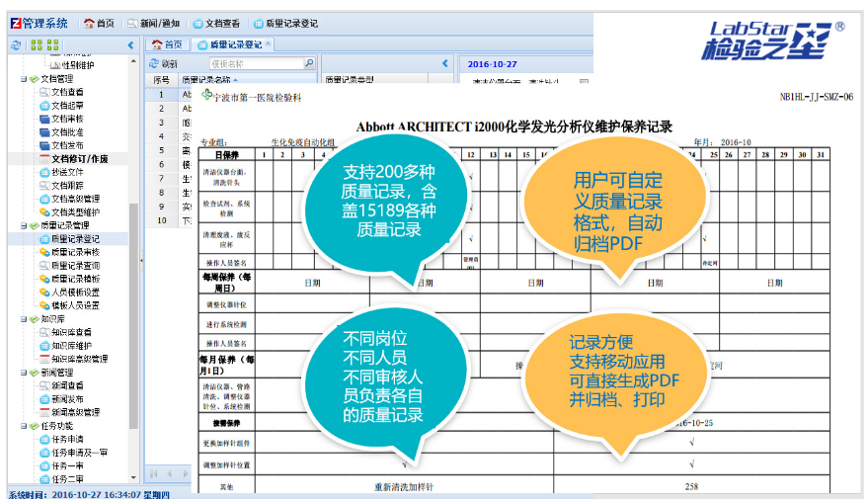Click the first green grid icon (expand all)
Viewport: 868px width, 504px height.
click(x=37, y=44)
